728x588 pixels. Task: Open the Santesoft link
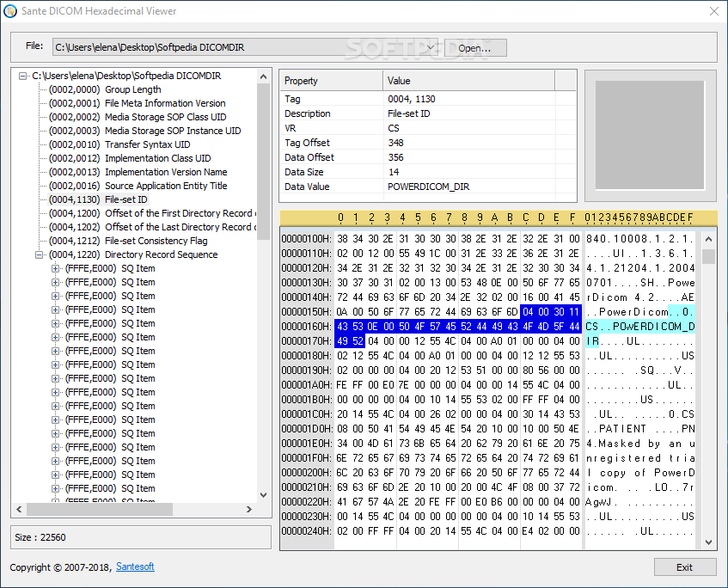135,567
